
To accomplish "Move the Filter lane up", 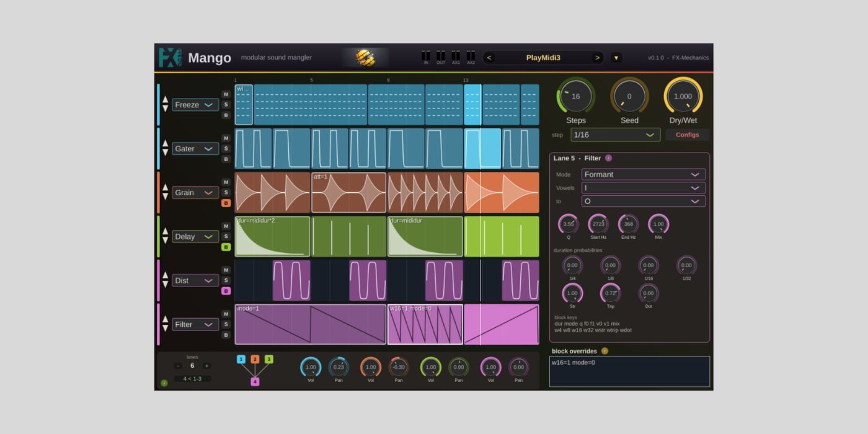I will pyautogui.click(x=165, y=320).
